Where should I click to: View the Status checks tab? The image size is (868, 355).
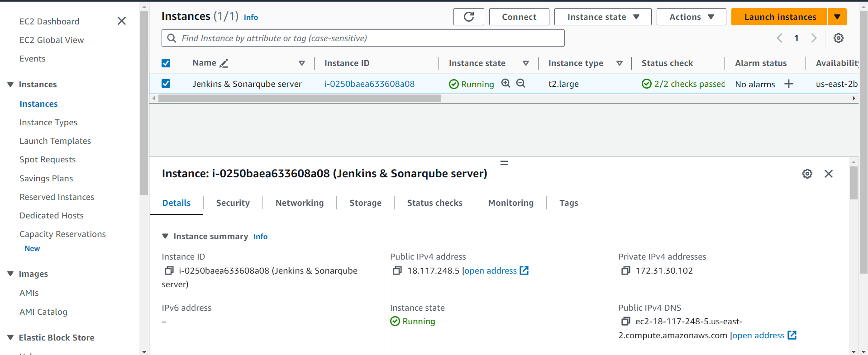[x=434, y=203]
